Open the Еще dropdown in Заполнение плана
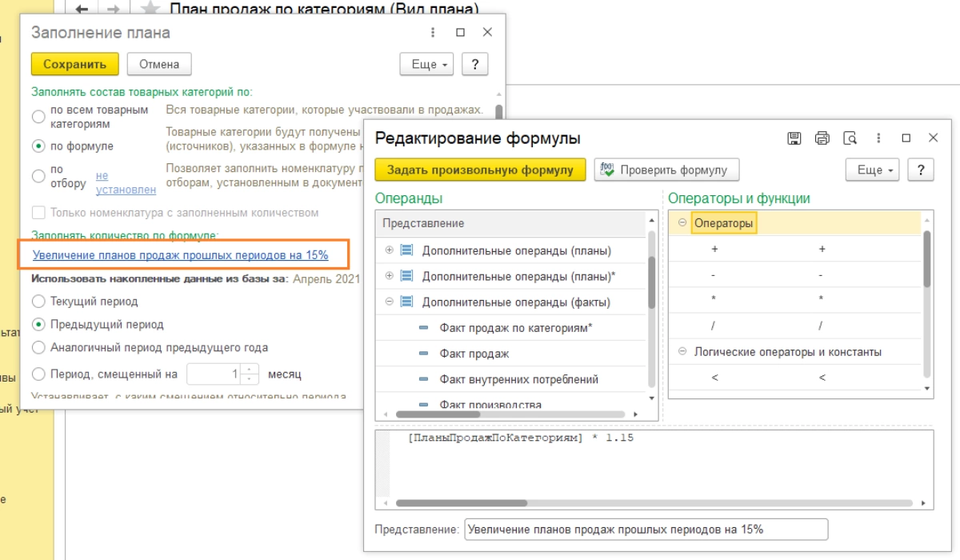Viewport: 960px width, 560px height. click(x=426, y=64)
